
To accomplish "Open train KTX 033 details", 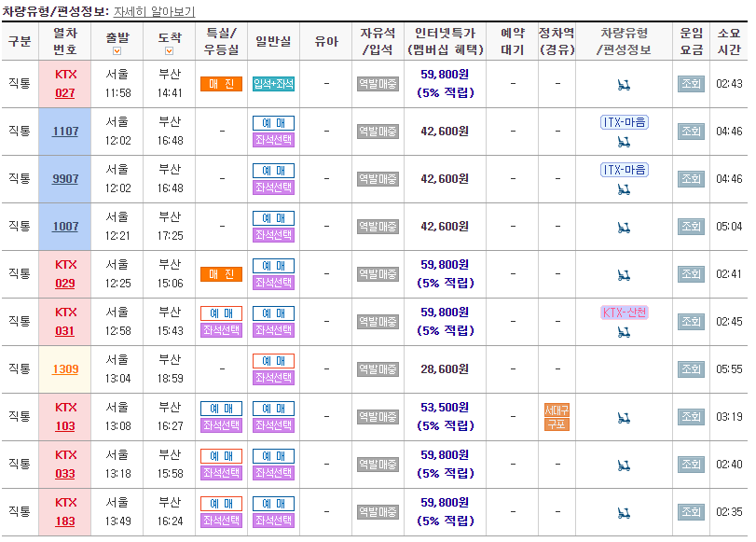I will coord(65,474).
